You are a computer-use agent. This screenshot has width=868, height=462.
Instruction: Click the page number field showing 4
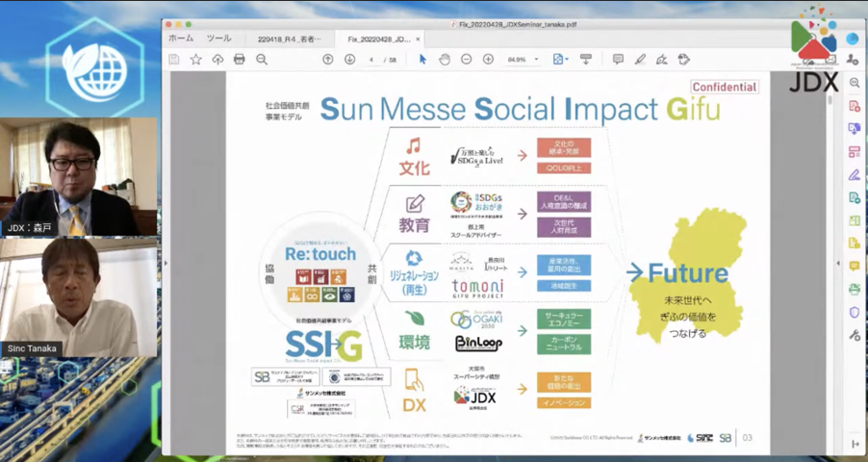pos(372,60)
